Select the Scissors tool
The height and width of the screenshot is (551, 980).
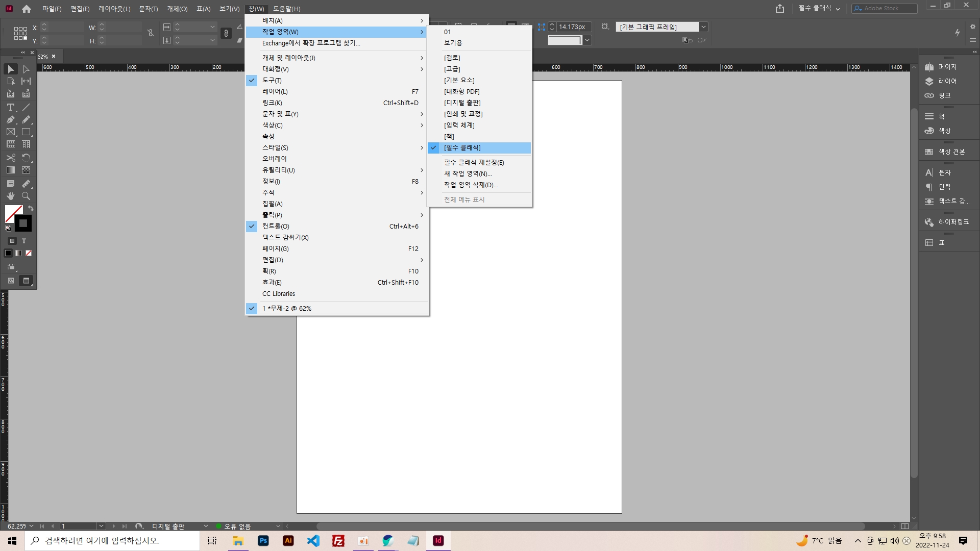point(10,158)
